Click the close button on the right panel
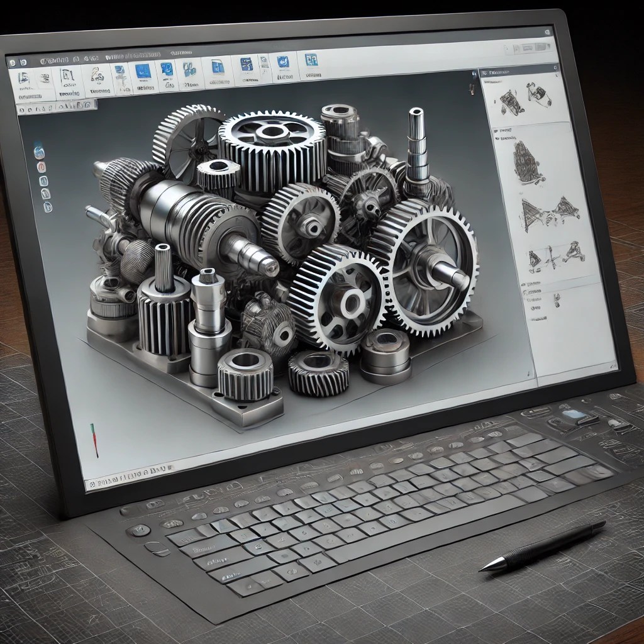Screen dimensions: 644x644 (555, 67)
